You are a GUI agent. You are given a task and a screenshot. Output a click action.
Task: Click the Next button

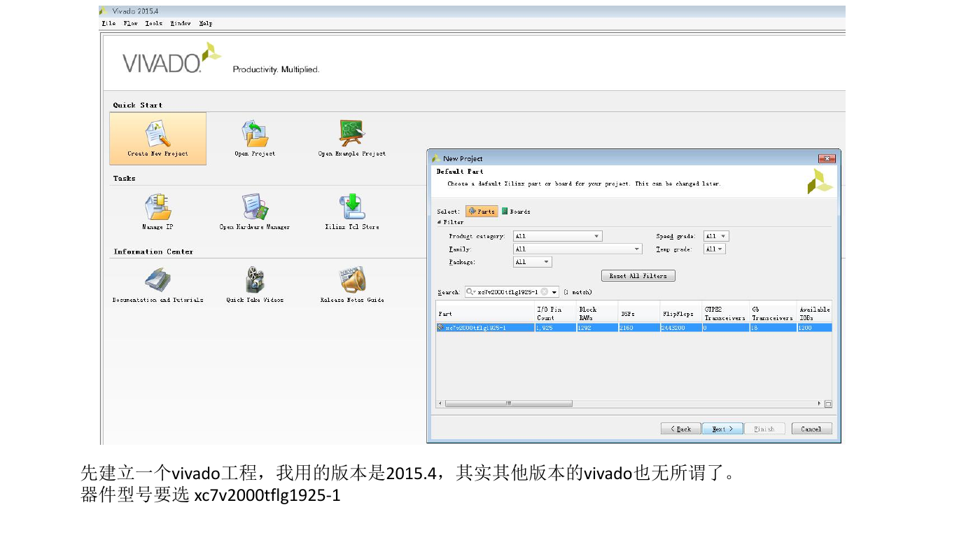click(722, 429)
